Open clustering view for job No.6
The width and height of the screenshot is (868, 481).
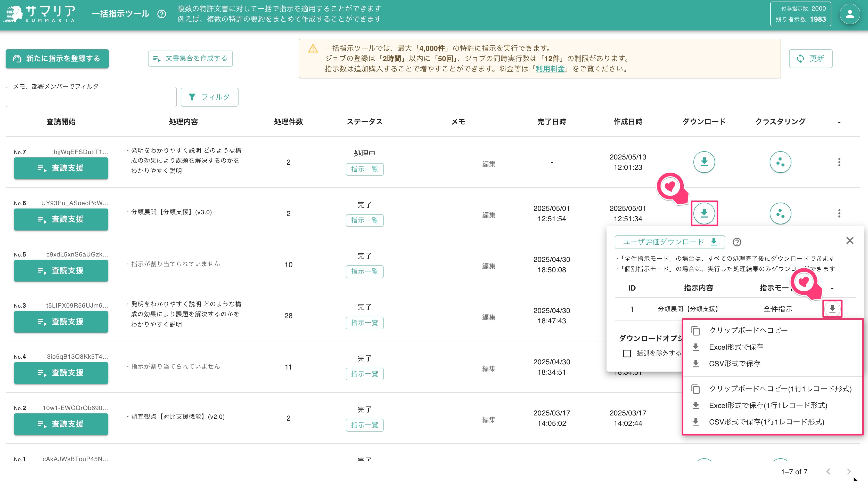[781, 213]
